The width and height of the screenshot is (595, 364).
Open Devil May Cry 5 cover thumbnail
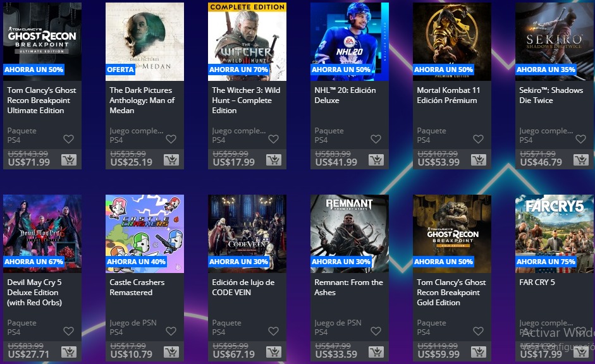click(42, 234)
